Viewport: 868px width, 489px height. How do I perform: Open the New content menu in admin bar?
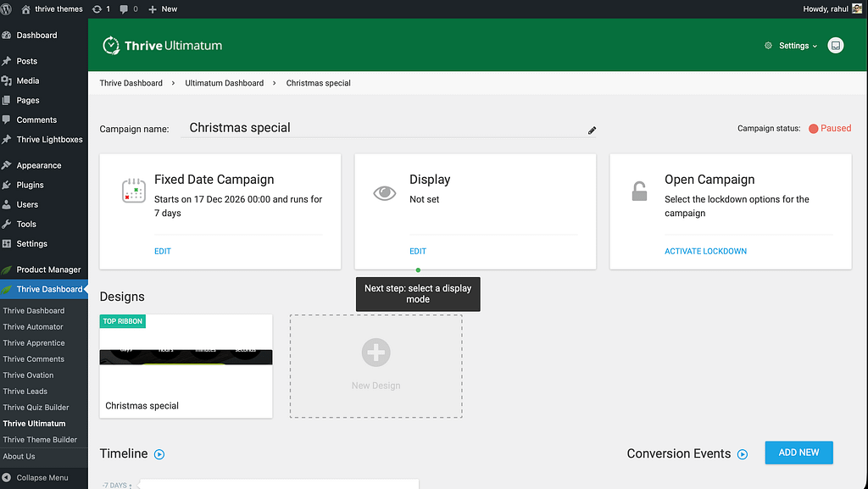(163, 8)
